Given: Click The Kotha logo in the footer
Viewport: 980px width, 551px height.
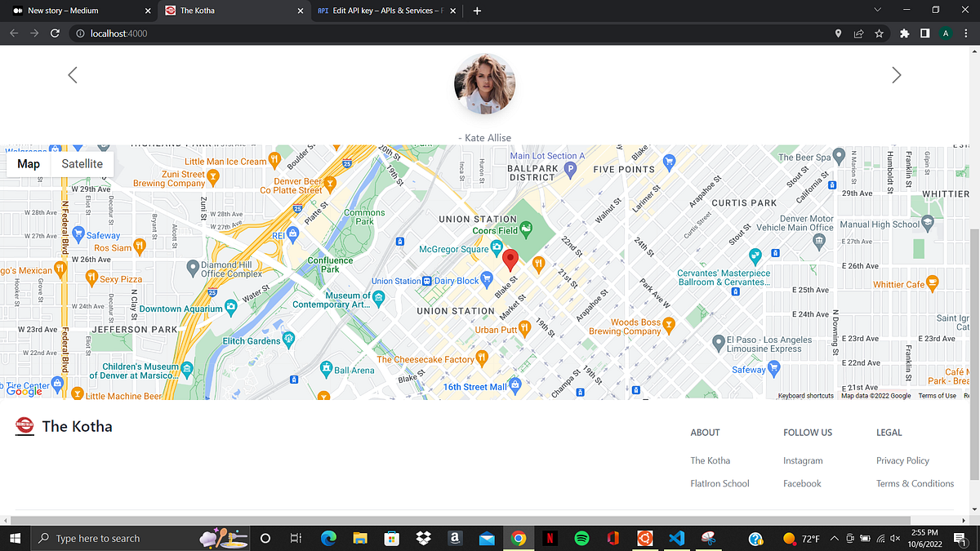Looking at the screenshot, I should coord(24,425).
